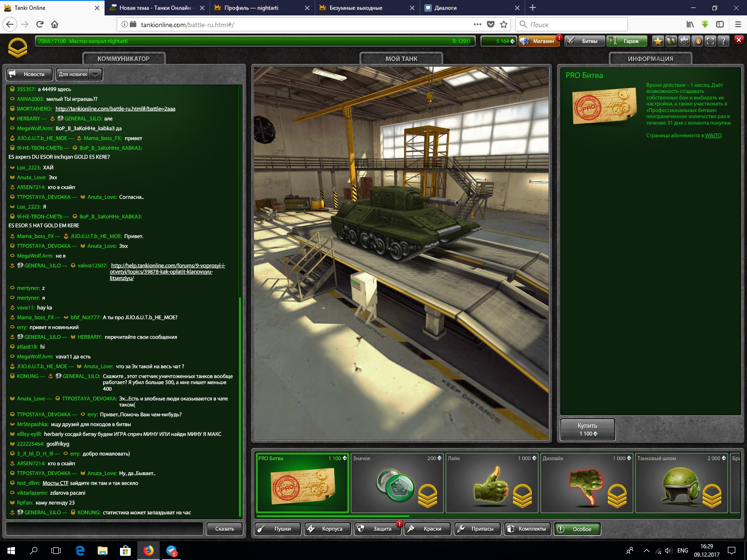This screenshot has width=747, height=560.
Task: Open Telegram from the taskbar
Action: 171,551
